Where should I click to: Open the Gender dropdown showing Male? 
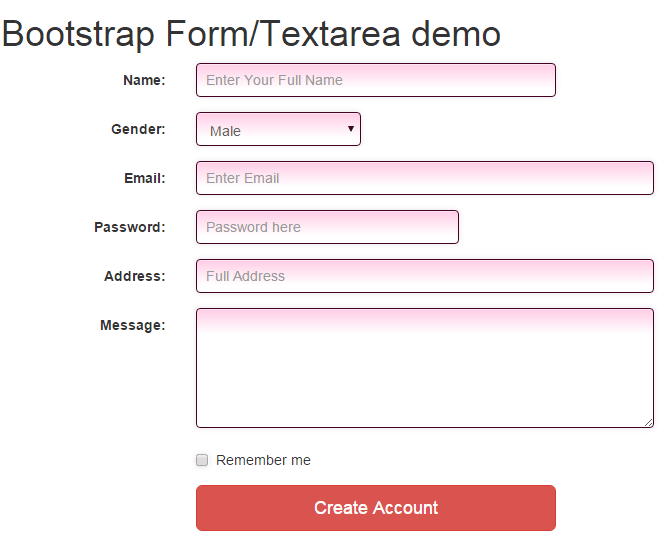(x=278, y=129)
